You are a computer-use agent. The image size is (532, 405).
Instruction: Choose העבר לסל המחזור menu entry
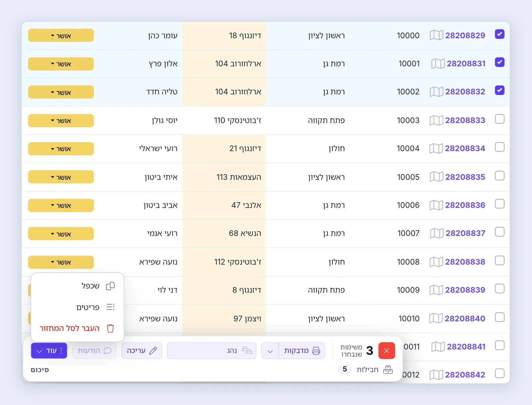[x=77, y=328]
